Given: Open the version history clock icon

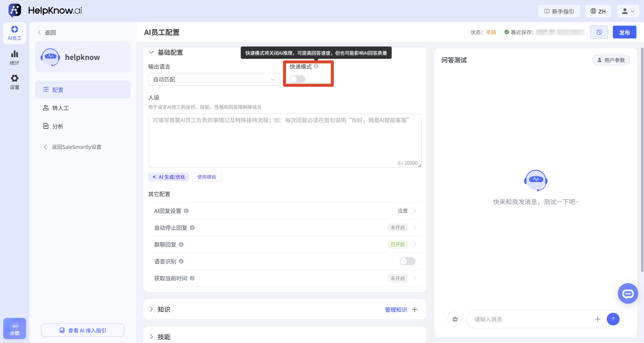Looking at the screenshot, I should tap(599, 32).
